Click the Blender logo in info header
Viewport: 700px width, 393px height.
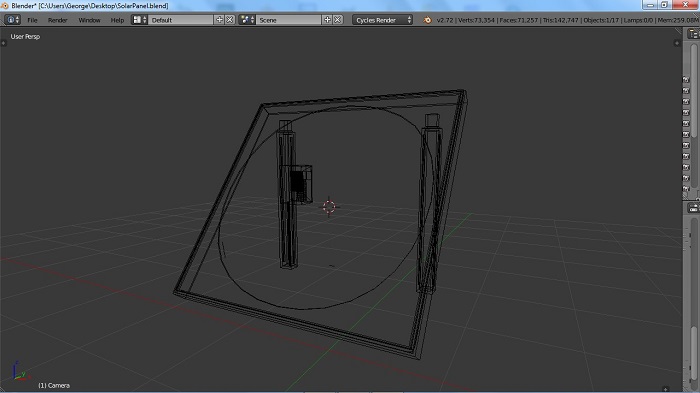tap(427, 20)
